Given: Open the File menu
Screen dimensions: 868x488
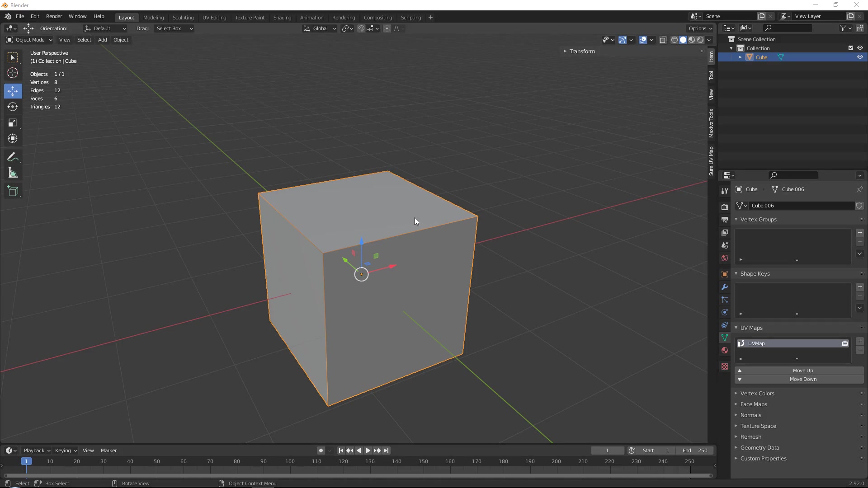Looking at the screenshot, I should [20, 16].
